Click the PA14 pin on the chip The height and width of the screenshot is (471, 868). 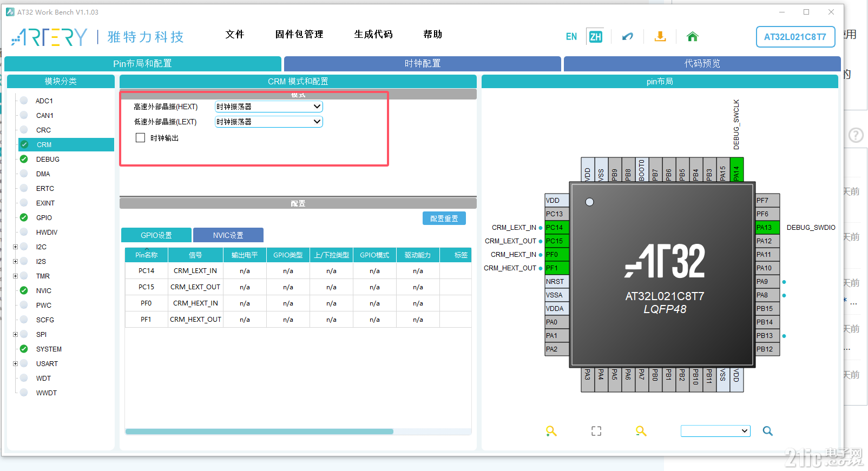737,170
